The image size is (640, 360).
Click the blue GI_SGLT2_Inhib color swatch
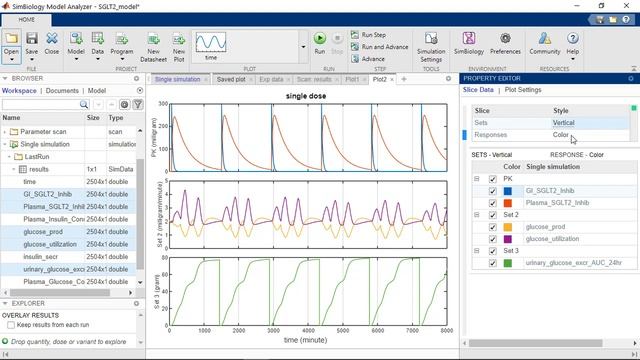click(508, 191)
